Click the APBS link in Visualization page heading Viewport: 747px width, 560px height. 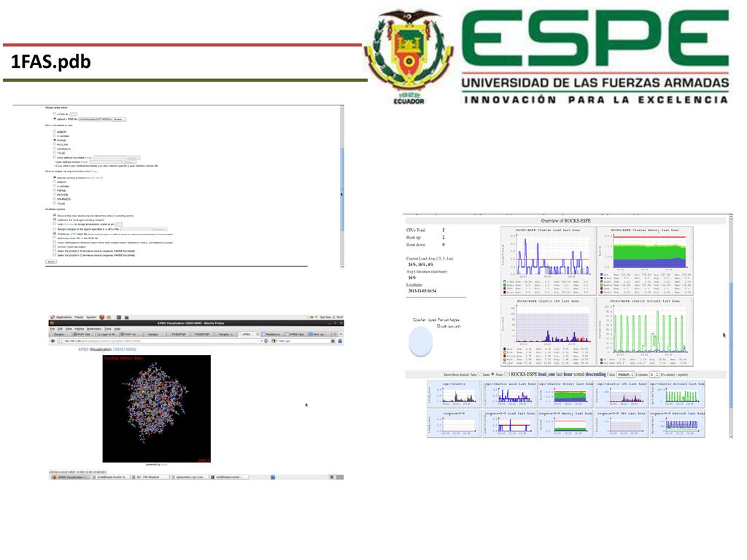[x=83, y=349]
